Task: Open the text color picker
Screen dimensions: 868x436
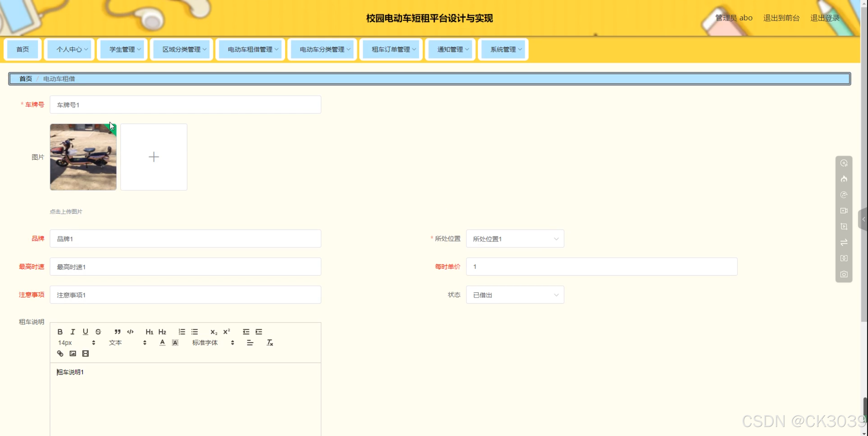Action: coord(162,343)
